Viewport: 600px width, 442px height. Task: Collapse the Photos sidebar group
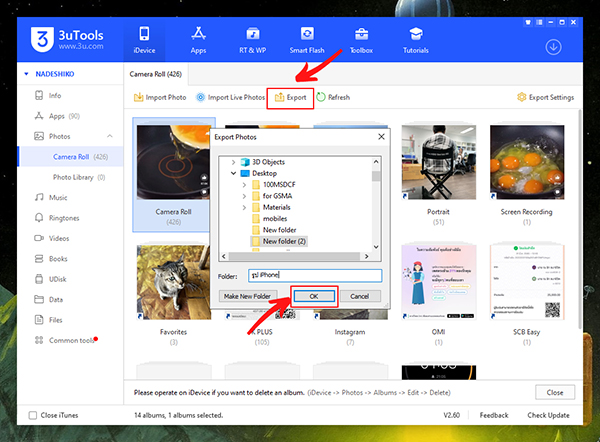click(110, 136)
